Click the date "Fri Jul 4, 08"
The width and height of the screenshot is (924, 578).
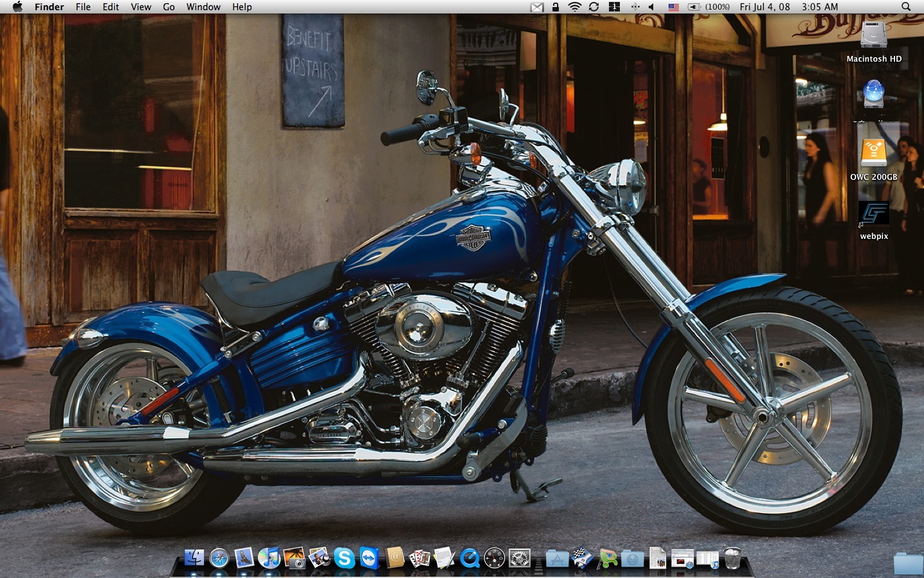point(765,6)
